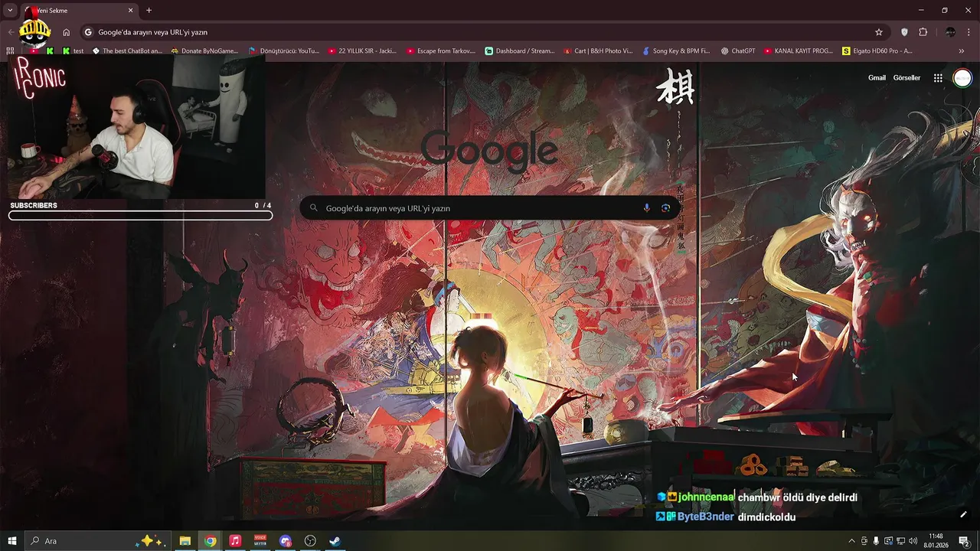The image size is (980, 551).
Task: Click the Google search box
Action: pyautogui.click(x=490, y=208)
